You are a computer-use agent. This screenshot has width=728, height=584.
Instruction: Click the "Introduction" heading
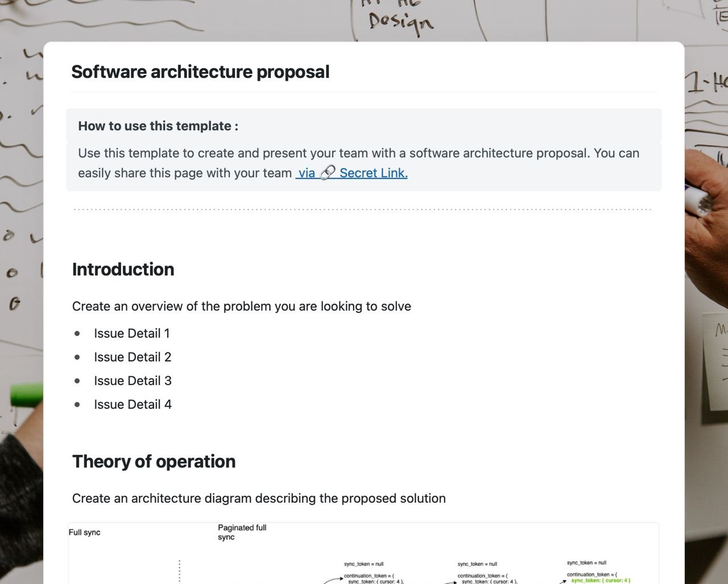(123, 269)
